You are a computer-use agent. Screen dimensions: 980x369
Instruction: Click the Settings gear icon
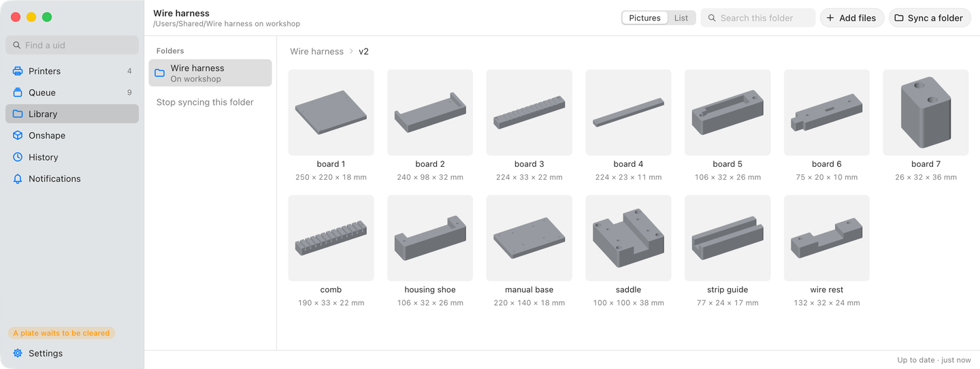click(18, 353)
